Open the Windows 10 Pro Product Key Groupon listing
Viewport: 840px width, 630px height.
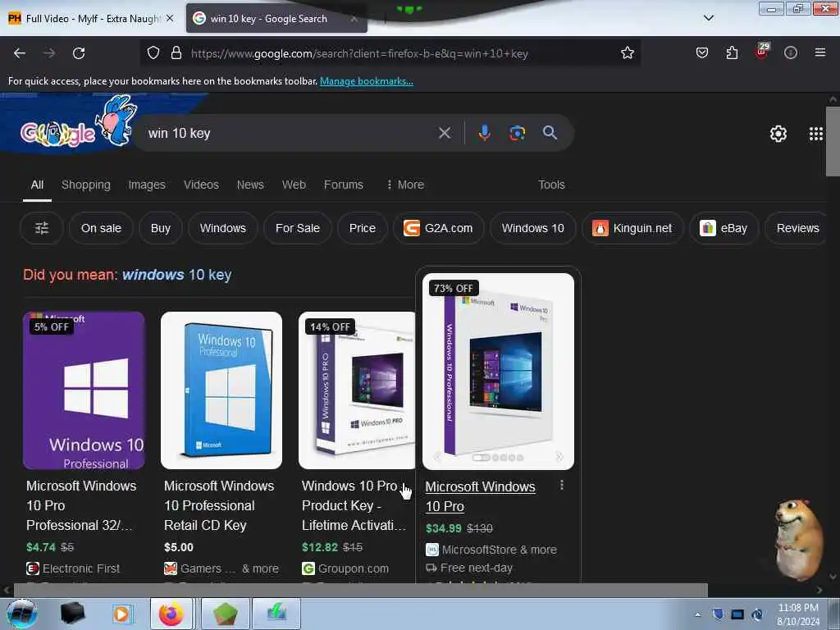click(x=354, y=505)
